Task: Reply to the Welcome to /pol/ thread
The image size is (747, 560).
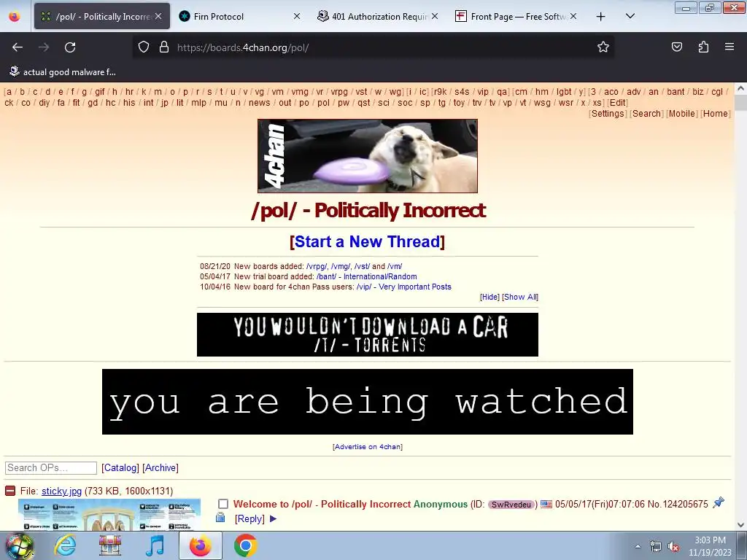Action: pos(249,518)
